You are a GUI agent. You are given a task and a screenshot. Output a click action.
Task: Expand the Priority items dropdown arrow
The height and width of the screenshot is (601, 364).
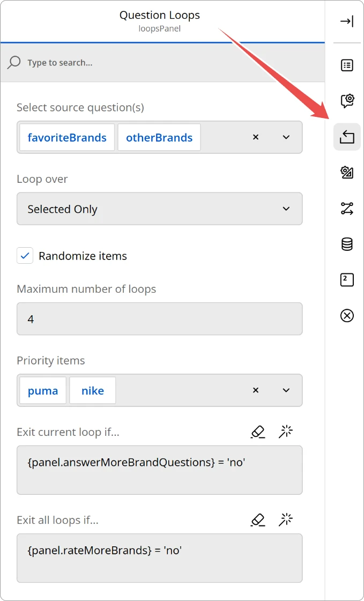pyautogui.click(x=286, y=390)
